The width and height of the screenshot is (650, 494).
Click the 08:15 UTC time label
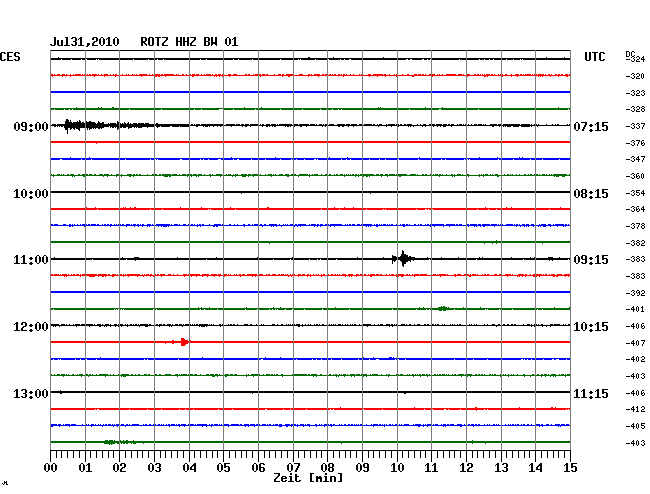[591, 194]
